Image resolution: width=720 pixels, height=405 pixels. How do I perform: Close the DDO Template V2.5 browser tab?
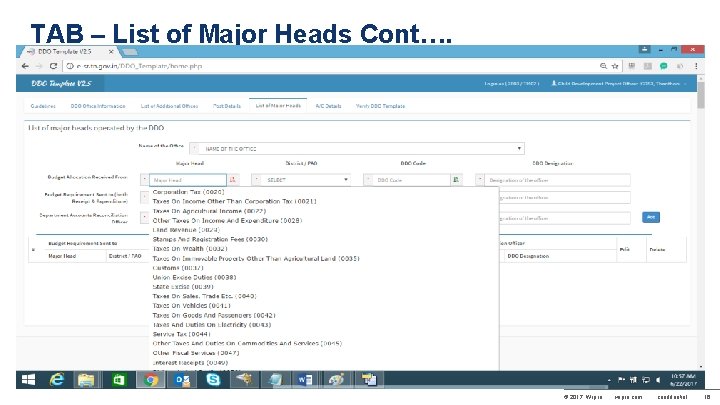coord(111,51)
